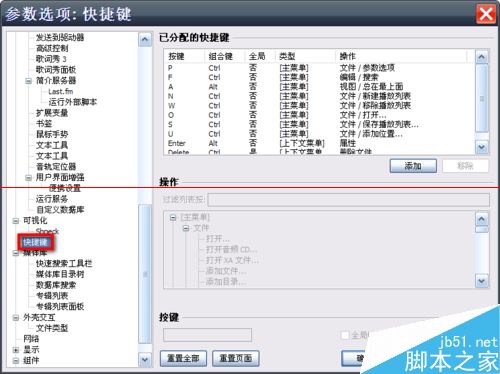The image size is (500, 374).
Task: Expand the 显示 tree node
Action: coord(16,350)
